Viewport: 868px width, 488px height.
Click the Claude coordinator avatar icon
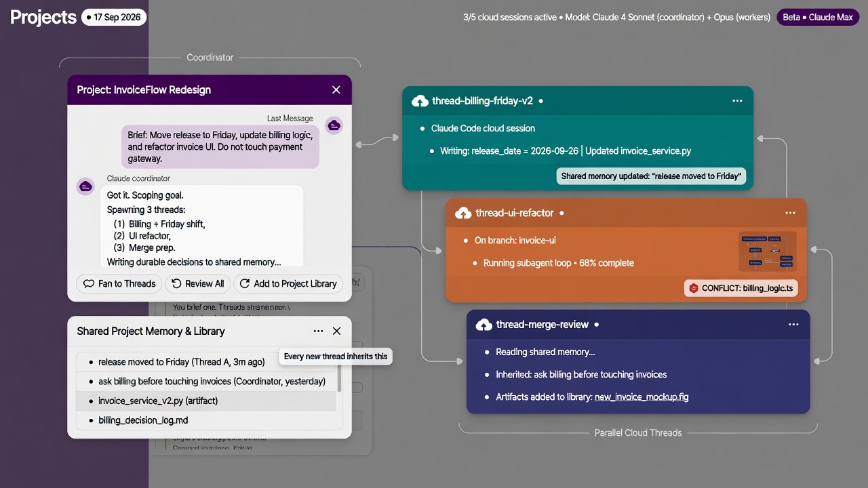click(x=85, y=186)
